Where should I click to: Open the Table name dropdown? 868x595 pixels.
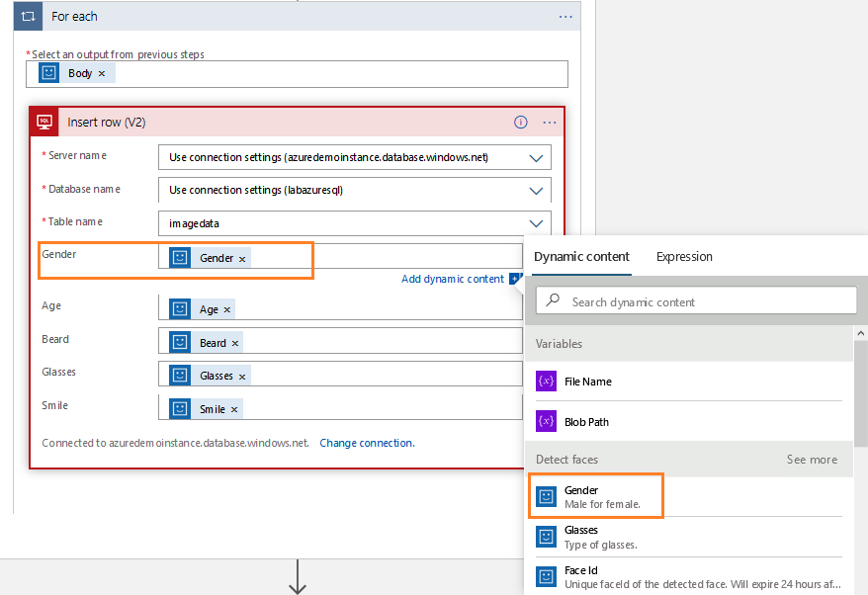(537, 223)
